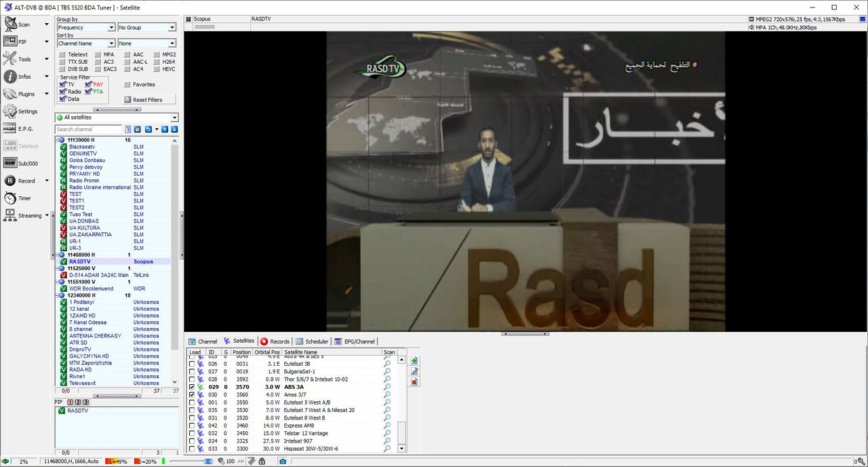
Task: Open the Group by Frequency dropdown
Action: tap(85, 28)
